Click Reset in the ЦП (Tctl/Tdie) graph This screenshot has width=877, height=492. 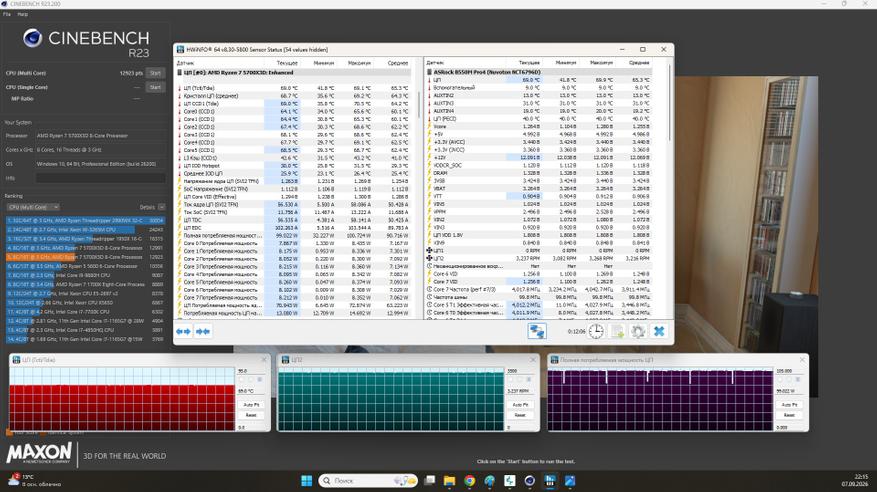click(x=251, y=415)
